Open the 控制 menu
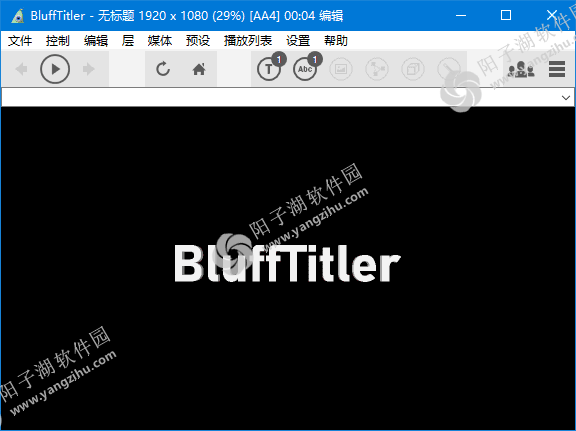 coord(58,40)
